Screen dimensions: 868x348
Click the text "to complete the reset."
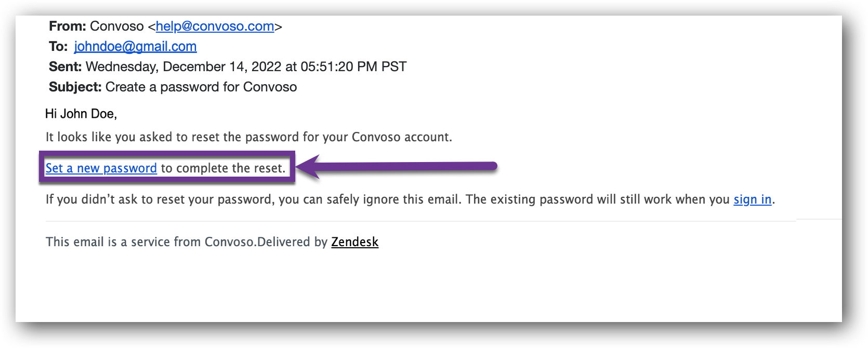[x=223, y=168]
